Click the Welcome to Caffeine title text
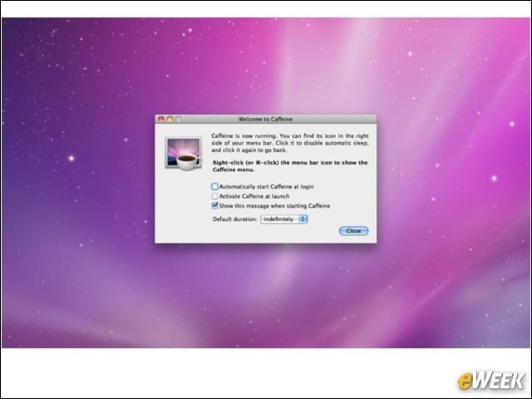The height and width of the screenshot is (399, 532). coord(265,119)
